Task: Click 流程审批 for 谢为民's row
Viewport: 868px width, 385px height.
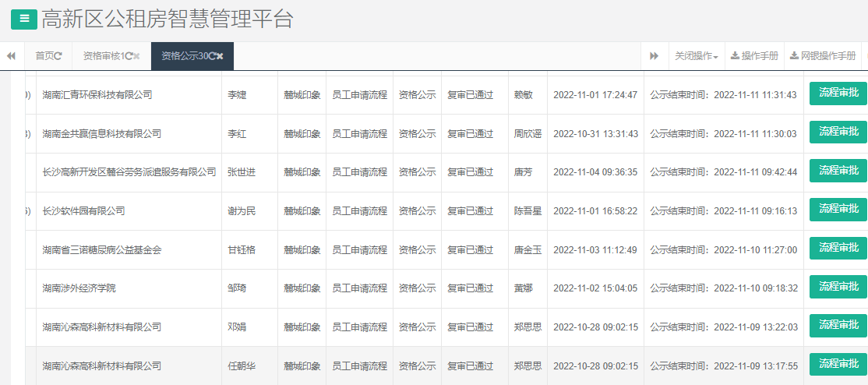Action: coord(838,210)
